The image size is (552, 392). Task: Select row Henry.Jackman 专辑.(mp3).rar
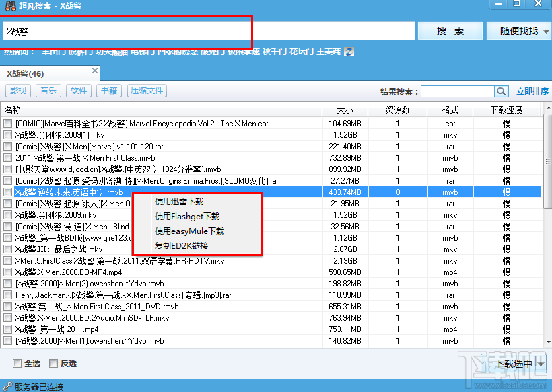(x=271, y=295)
